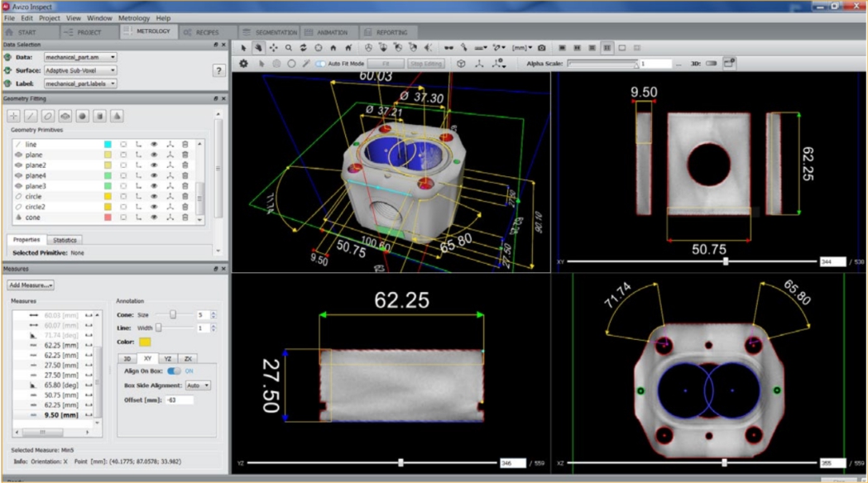The height and width of the screenshot is (483, 868).
Task: Switch to the Statistics tab
Action: [65, 240]
